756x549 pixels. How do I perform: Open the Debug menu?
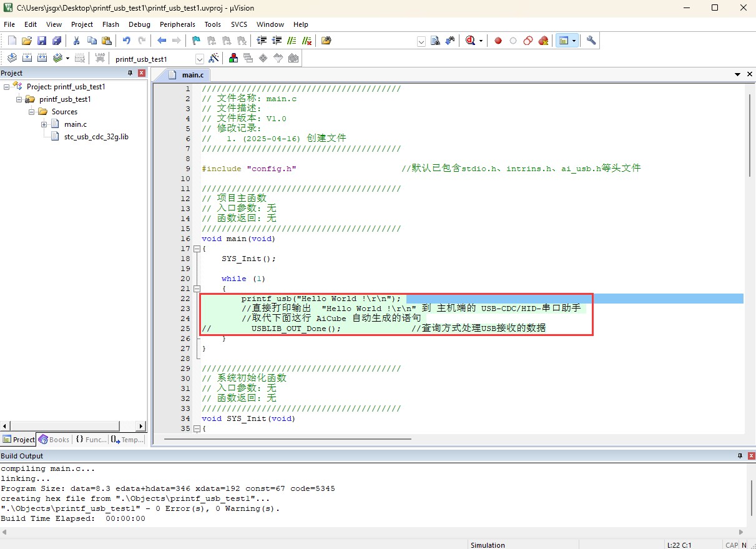(x=139, y=24)
